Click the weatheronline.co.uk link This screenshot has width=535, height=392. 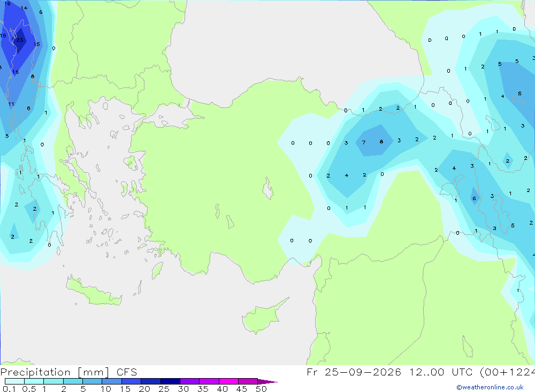click(490, 387)
